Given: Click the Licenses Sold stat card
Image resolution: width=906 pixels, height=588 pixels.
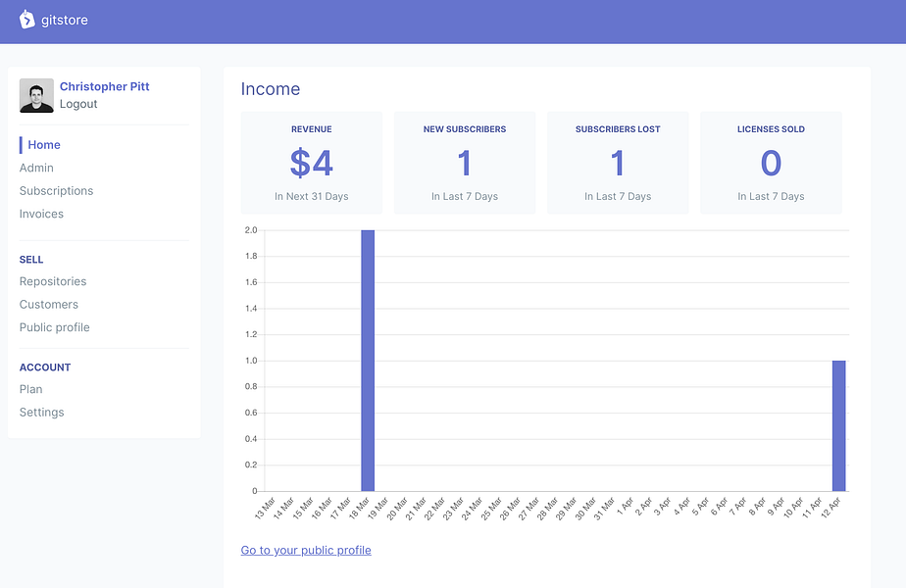Looking at the screenshot, I should [x=771, y=163].
